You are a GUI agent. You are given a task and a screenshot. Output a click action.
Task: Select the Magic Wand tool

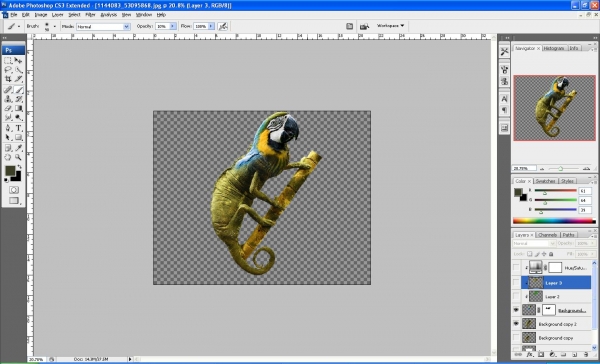click(18, 70)
